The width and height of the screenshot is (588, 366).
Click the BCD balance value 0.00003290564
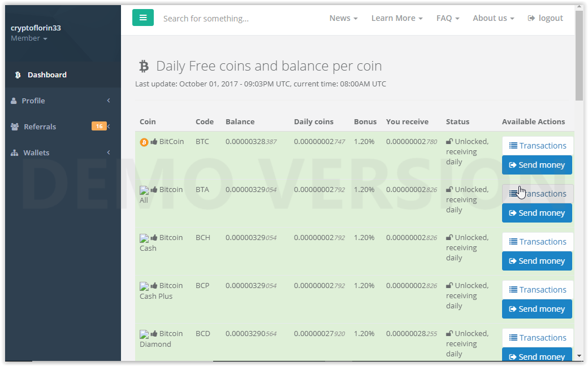coord(251,333)
